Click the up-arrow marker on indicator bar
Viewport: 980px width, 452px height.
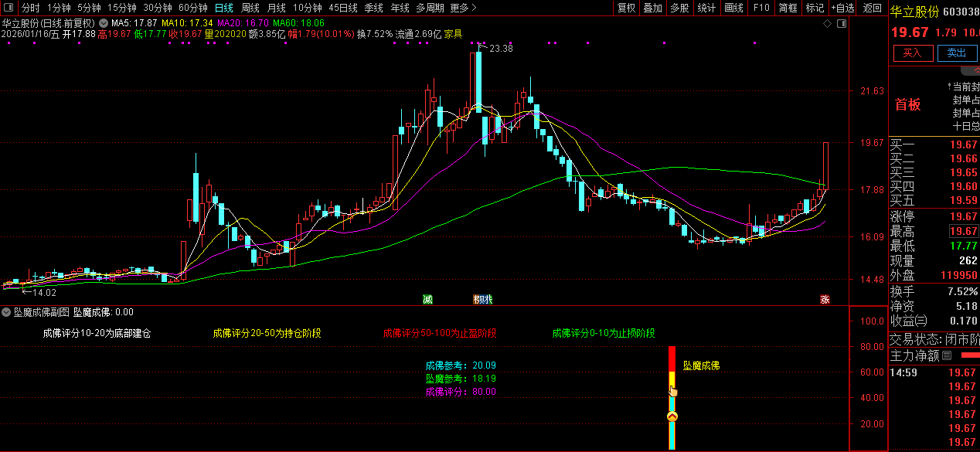click(672, 417)
